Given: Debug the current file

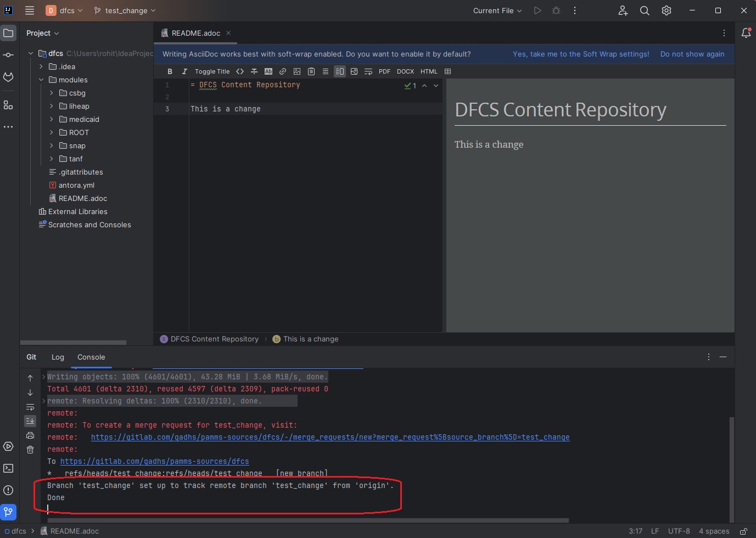Looking at the screenshot, I should (x=556, y=10).
